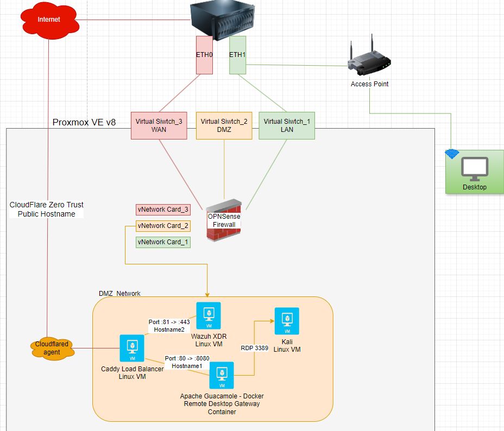Click the ETH1 interface box

pyautogui.click(x=237, y=54)
